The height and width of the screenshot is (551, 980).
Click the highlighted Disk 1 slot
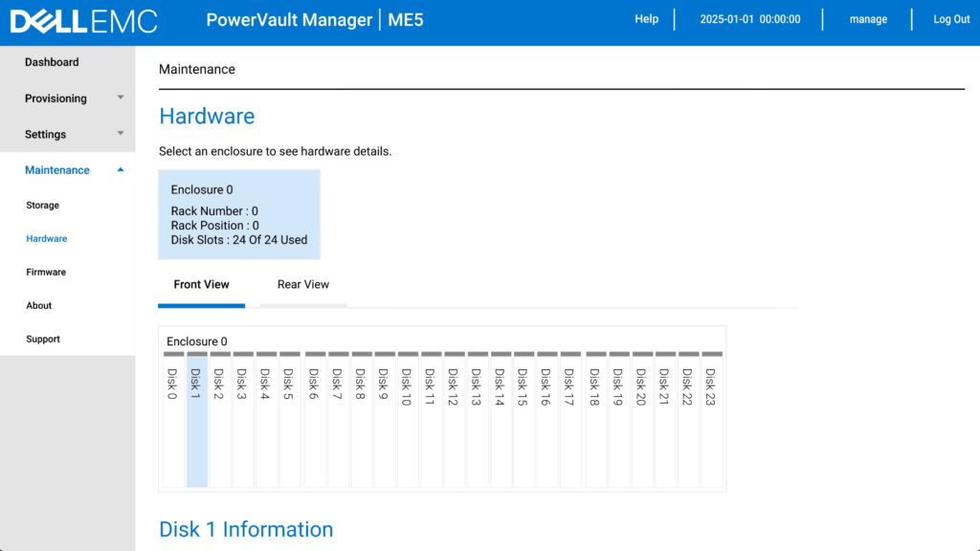click(x=196, y=421)
